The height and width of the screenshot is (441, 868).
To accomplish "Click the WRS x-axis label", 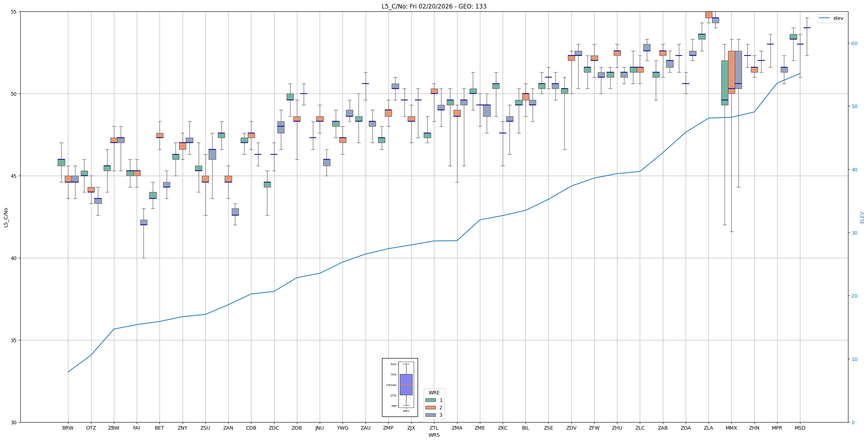I will pos(434,435).
